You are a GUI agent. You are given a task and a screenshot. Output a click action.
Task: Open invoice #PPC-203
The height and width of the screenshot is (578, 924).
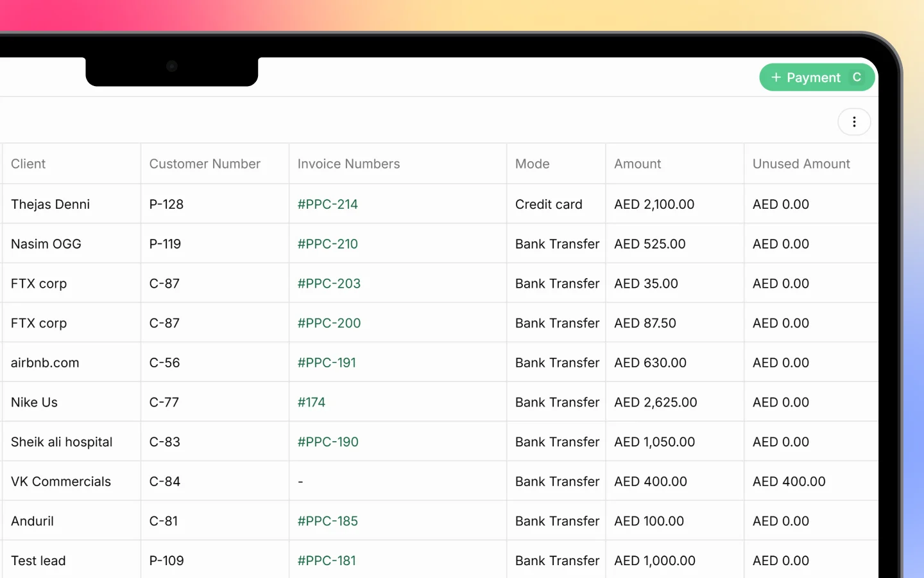pyautogui.click(x=329, y=283)
